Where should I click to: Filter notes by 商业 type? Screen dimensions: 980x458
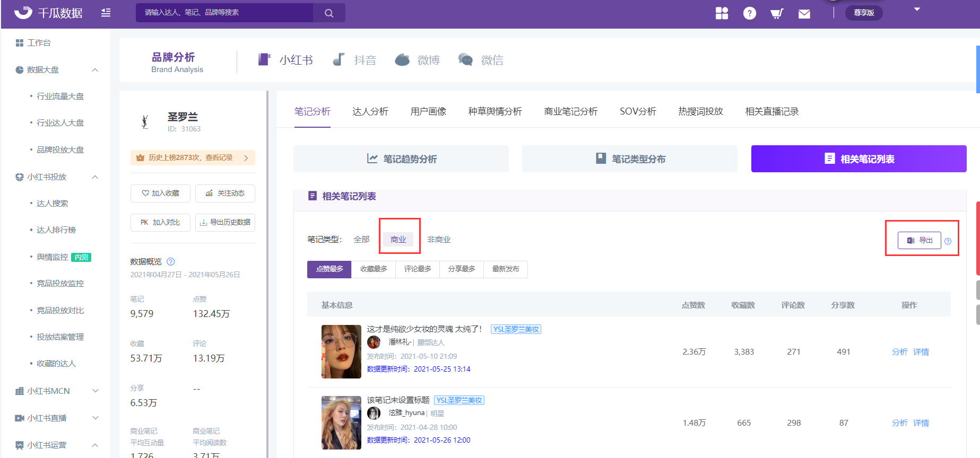click(x=398, y=240)
